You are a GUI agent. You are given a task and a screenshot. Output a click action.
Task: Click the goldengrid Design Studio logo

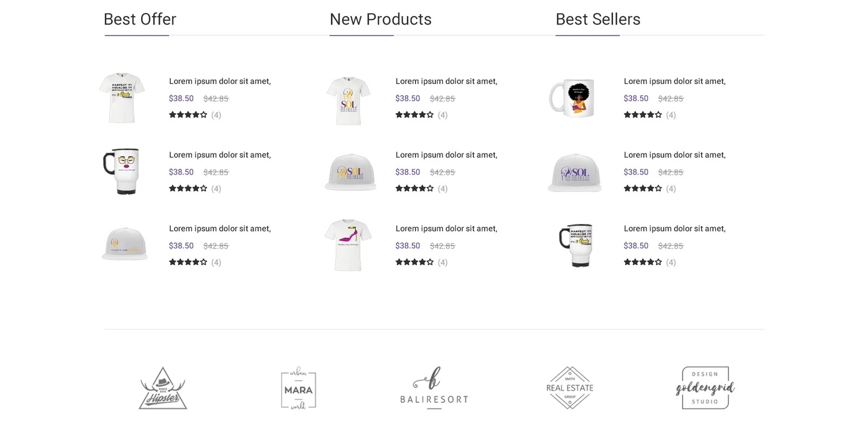(x=705, y=387)
